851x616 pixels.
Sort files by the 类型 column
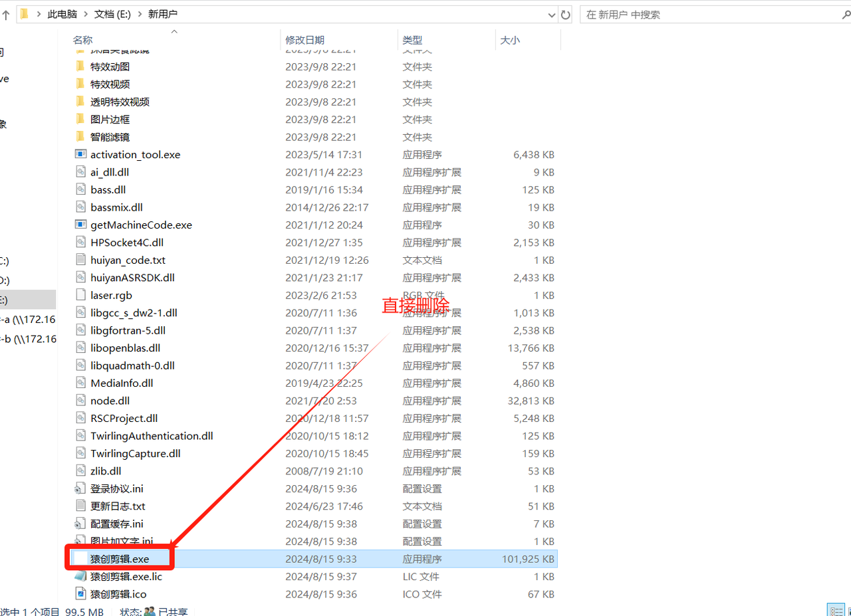(412, 40)
